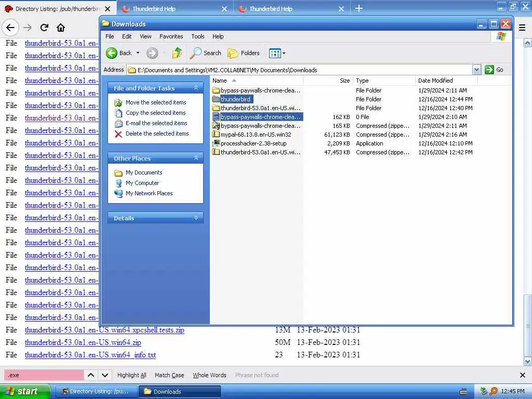Toggle Whole Words in find bar

tap(209, 375)
